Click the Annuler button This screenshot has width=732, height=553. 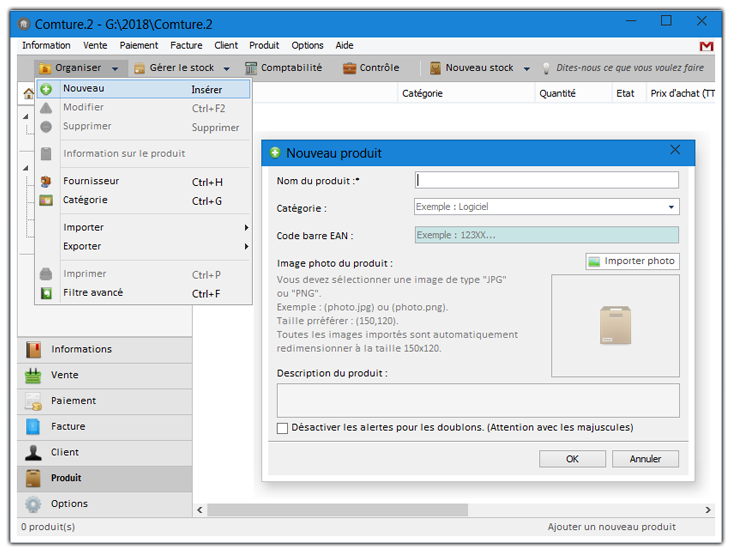tap(645, 459)
